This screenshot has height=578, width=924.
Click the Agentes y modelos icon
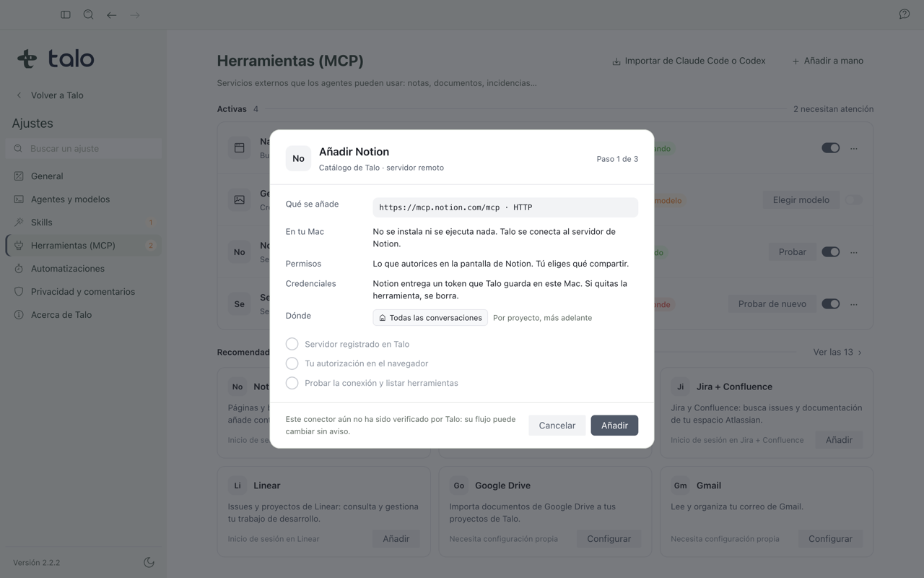(x=19, y=199)
